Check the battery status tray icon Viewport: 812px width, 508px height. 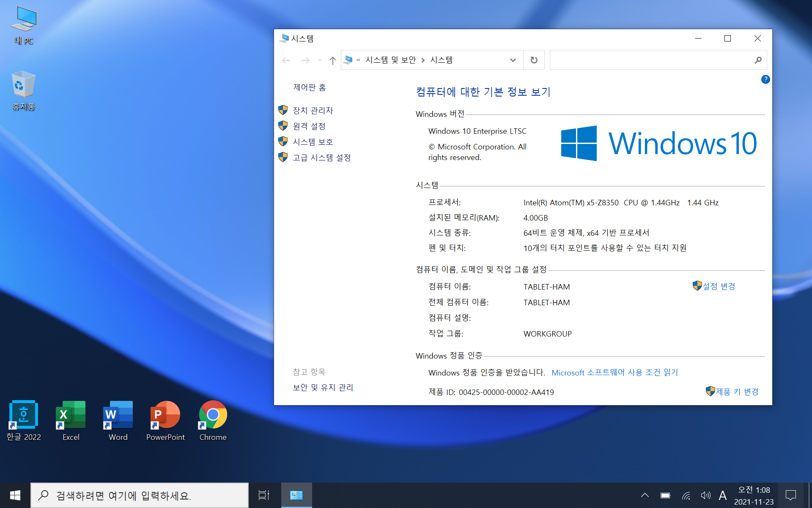(x=665, y=495)
